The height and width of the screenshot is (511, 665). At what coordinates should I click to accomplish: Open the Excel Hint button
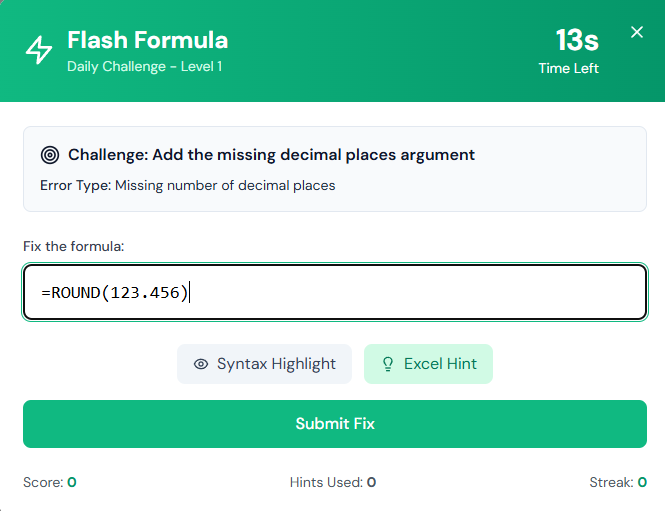(x=428, y=364)
